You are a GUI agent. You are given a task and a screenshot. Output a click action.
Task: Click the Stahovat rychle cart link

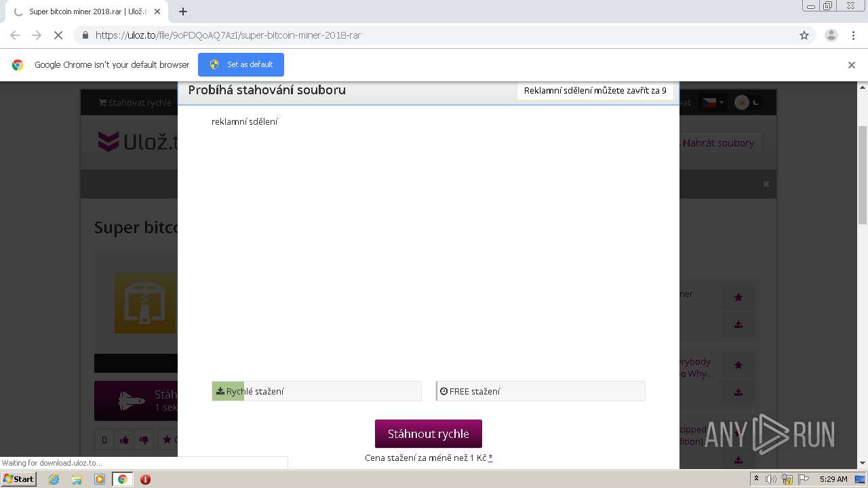(x=135, y=102)
